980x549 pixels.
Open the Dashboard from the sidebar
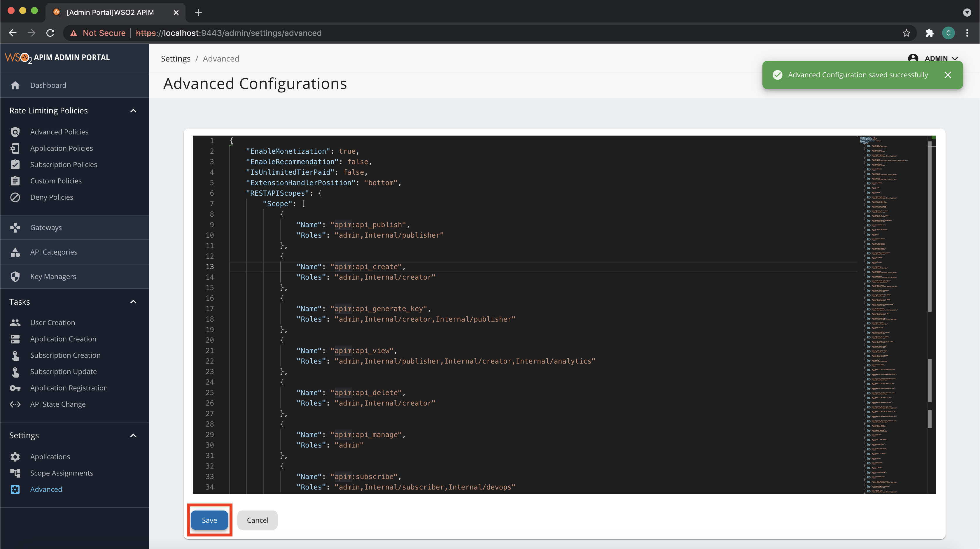(48, 85)
